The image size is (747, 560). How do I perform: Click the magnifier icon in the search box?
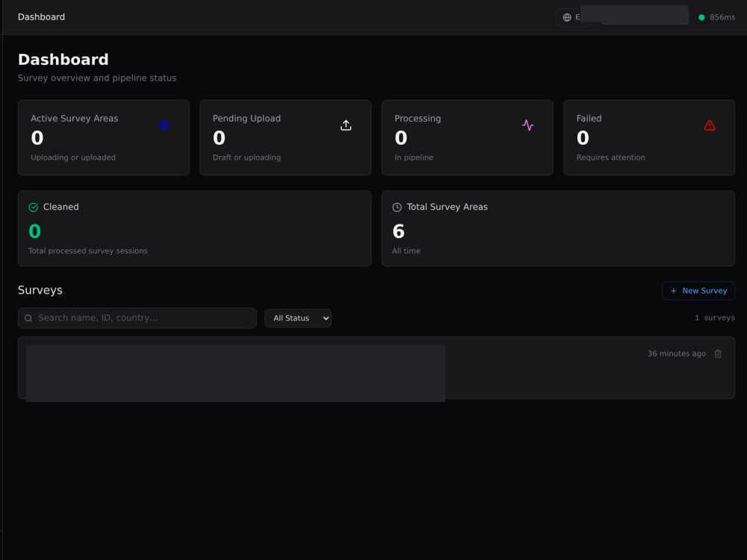pos(28,318)
